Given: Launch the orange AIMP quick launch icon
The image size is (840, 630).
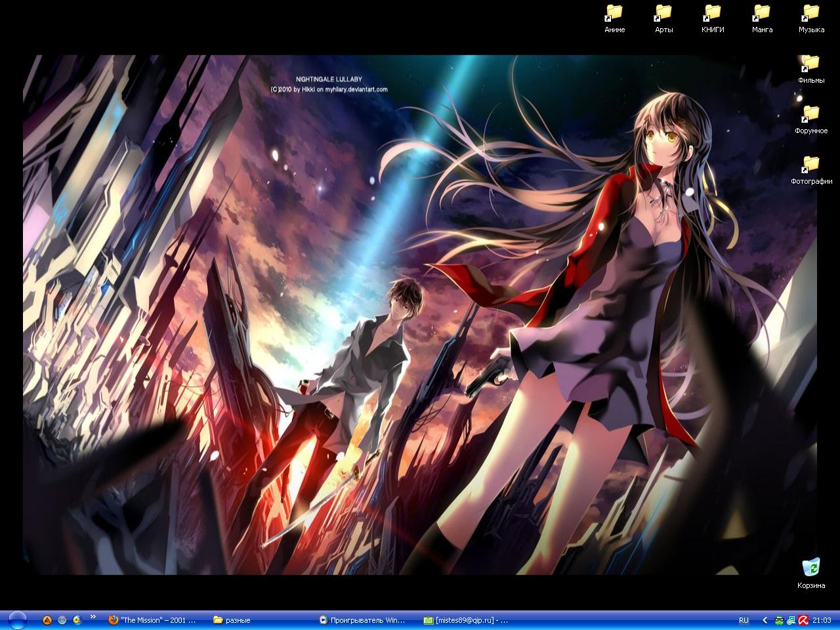Looking at the screenshot, I should pos(47,620).
